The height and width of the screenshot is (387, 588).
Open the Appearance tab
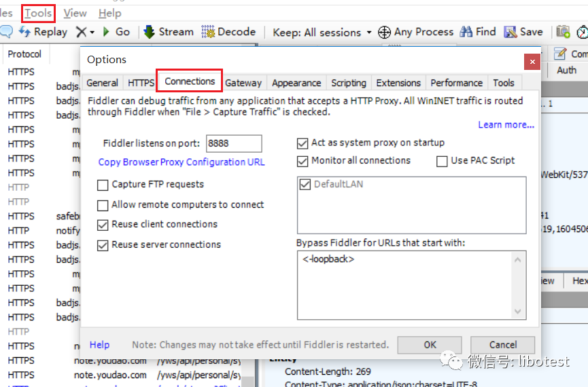tap(296, 83)
